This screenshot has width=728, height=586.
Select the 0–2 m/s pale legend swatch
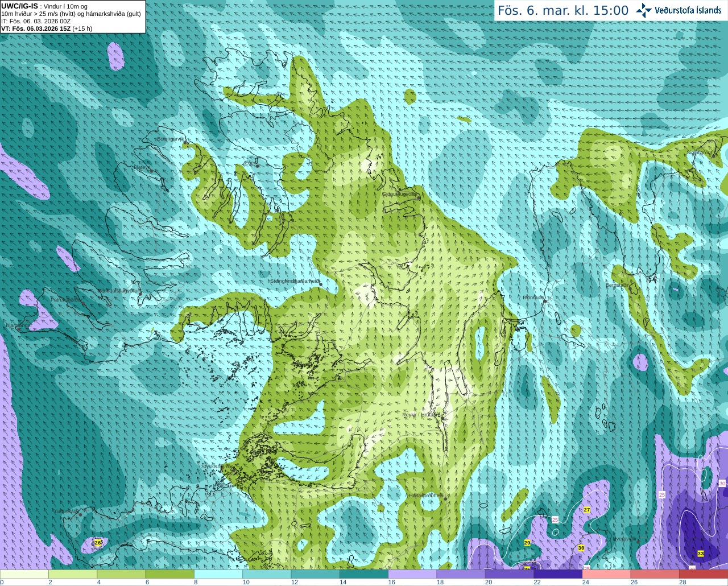24,574
